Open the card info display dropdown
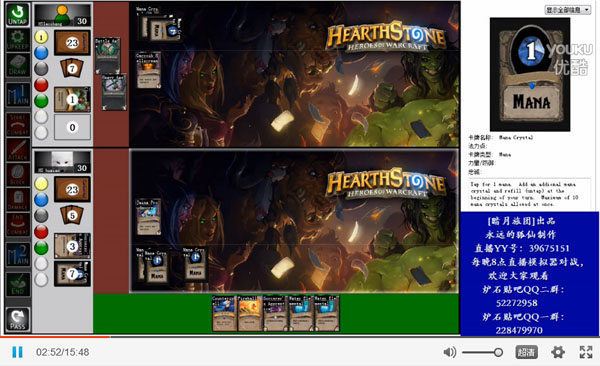 click(x=568, y=10)
